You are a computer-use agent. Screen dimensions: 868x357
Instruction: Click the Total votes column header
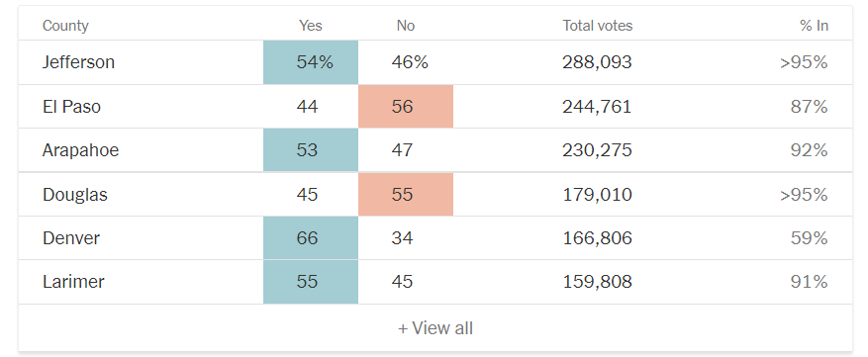[x=597, y=26]
